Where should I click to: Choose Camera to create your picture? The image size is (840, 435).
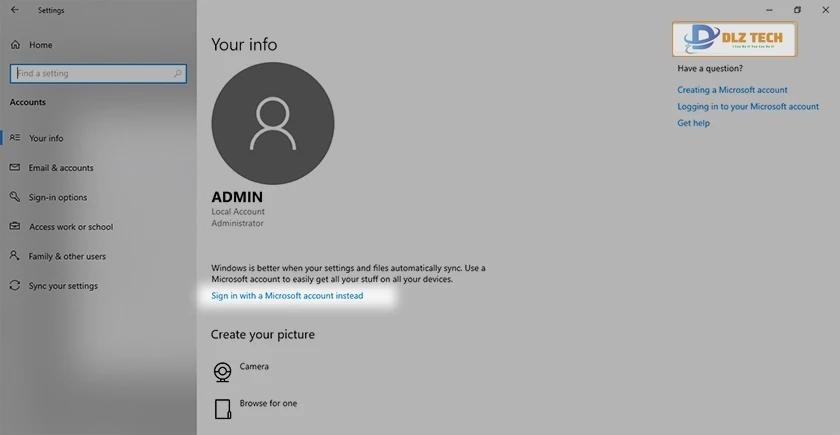point(222,371)
